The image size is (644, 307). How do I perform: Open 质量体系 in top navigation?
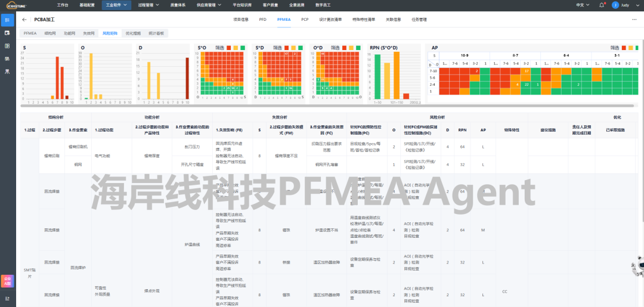point(178,5)
